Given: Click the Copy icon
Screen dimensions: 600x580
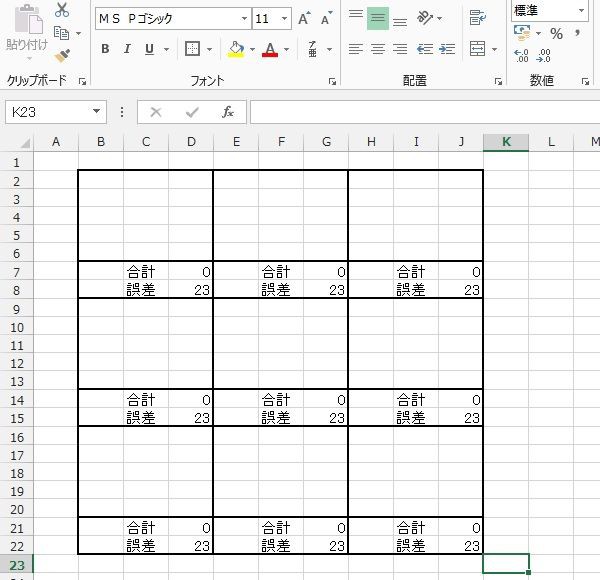Looking at the screenshot, I should [x=61, y=33].
